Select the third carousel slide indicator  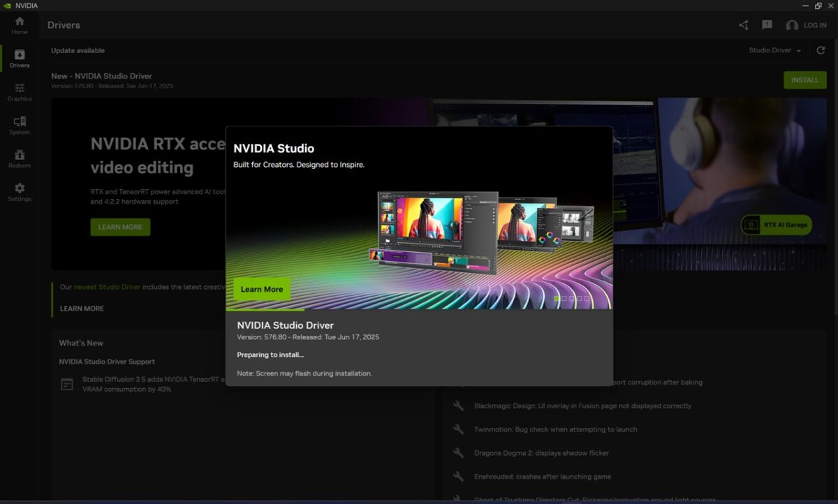pos(572,298)
